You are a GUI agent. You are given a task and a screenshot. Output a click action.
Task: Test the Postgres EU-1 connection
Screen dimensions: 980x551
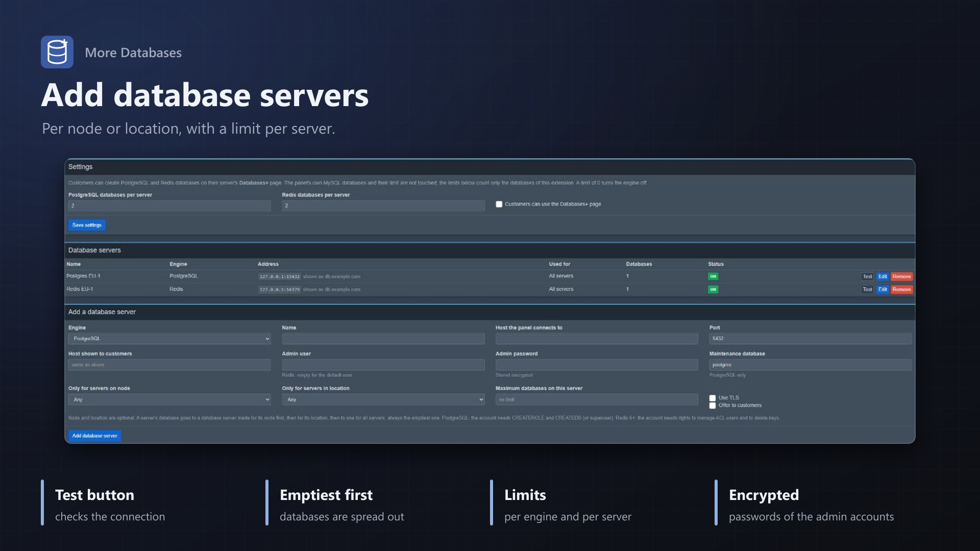click(x=867, y=277)
